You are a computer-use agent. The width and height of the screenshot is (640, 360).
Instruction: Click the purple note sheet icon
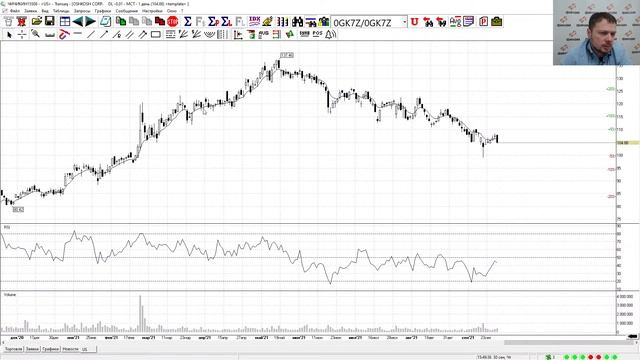tap(469, 22)
